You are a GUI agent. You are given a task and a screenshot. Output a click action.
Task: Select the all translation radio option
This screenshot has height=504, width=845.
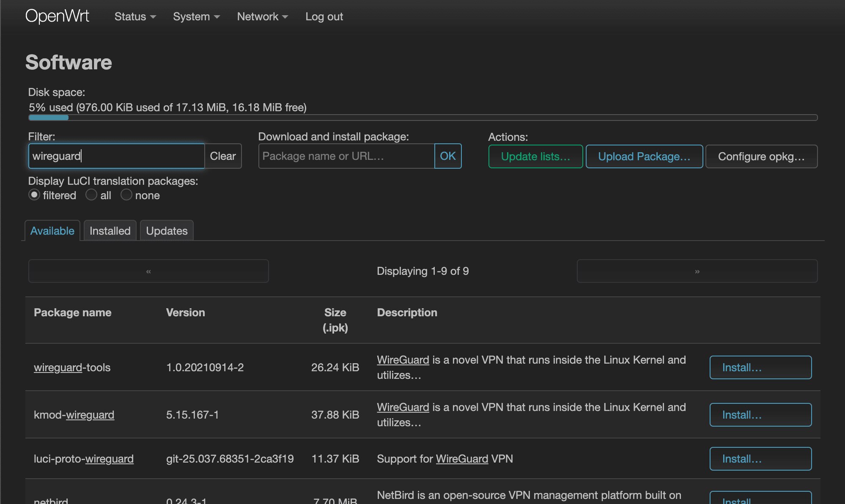click(x=91, y=195)
